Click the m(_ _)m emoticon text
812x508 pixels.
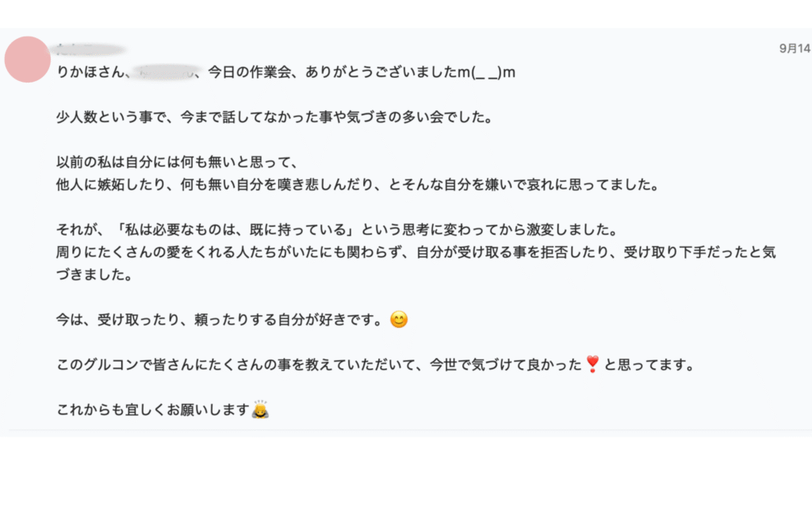coord(487,72)
